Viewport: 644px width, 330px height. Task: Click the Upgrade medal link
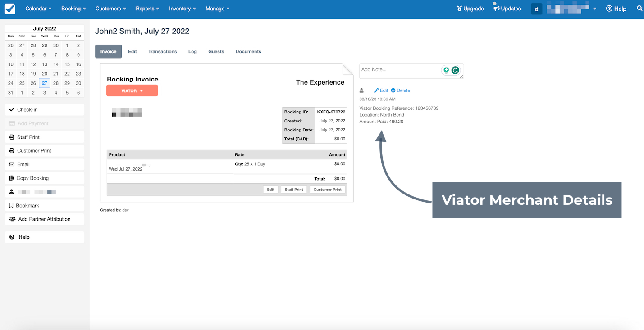click(x=470, y=9)
